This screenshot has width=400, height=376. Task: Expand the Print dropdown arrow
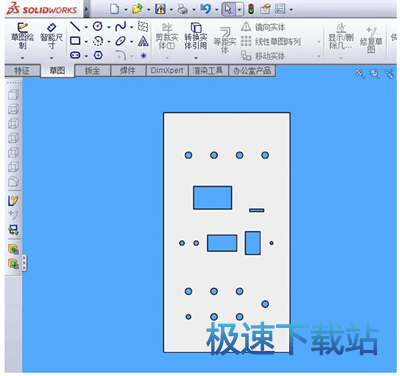[194, 10]
